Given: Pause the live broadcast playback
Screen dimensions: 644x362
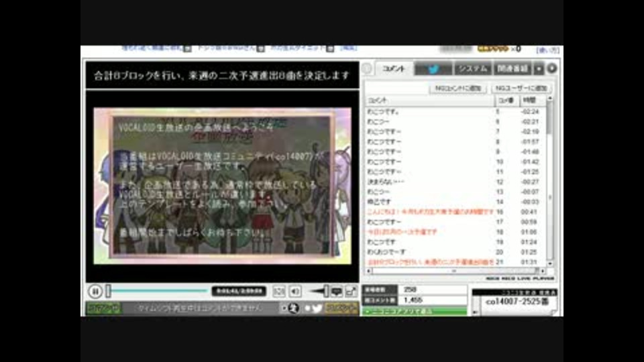Looking at the screenshot, I should point(95,292).
